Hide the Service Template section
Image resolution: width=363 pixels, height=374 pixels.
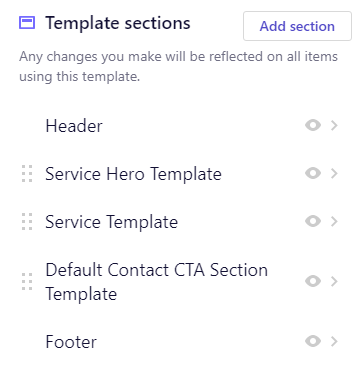point(313,221)
